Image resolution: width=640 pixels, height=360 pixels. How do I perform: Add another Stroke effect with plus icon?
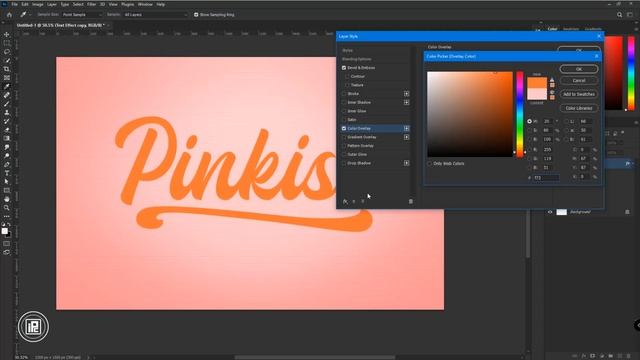click(407, 93)
